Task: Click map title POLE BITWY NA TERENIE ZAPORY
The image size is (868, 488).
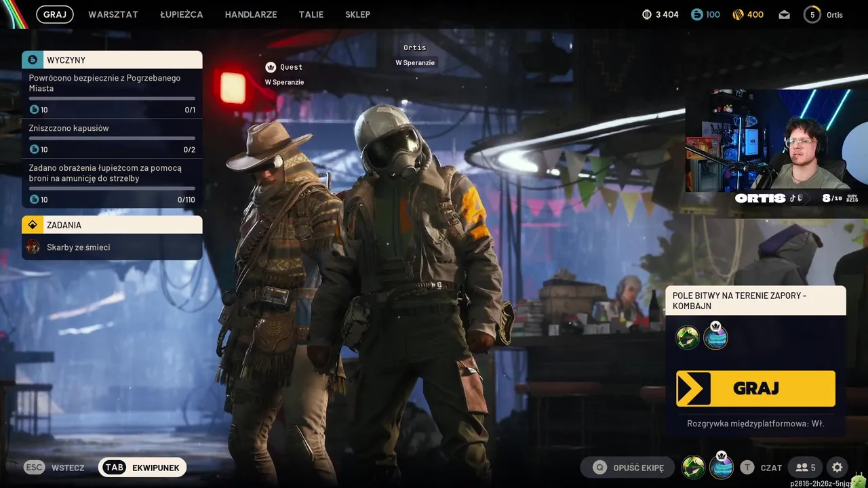Action: [755, 300]
